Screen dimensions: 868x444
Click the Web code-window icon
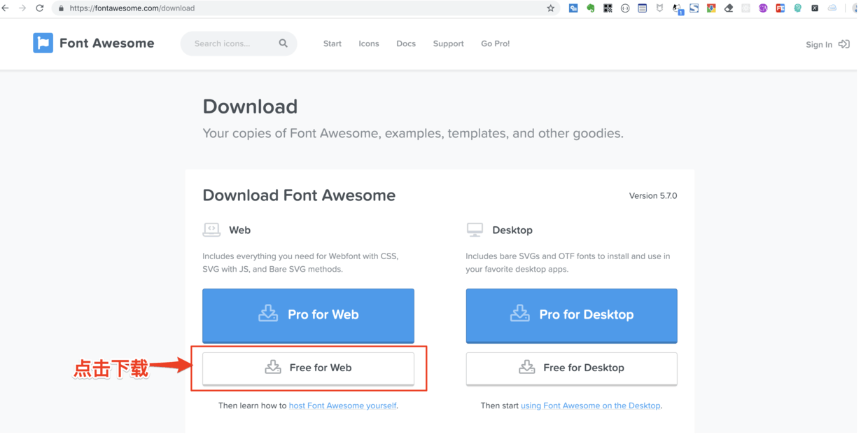click(x=211, y=230)
